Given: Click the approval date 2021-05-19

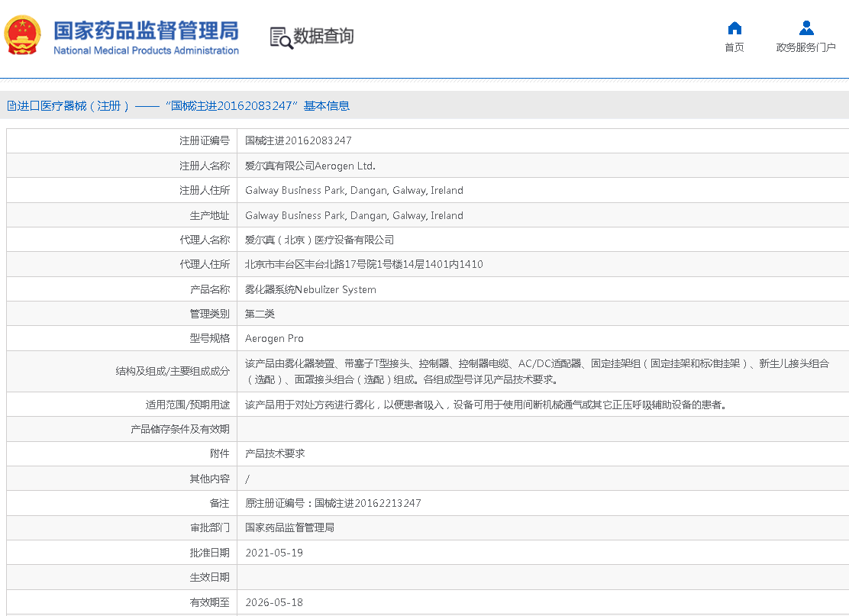Looking at the screenshot, I should coord(274,553).
